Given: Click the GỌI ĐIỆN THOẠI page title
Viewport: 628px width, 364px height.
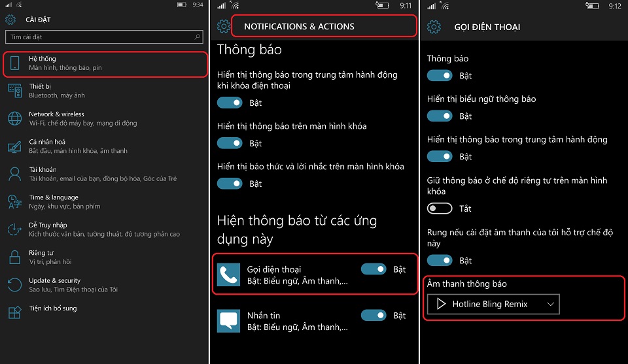Looking at the screenshot, I should tap(487, 27).
